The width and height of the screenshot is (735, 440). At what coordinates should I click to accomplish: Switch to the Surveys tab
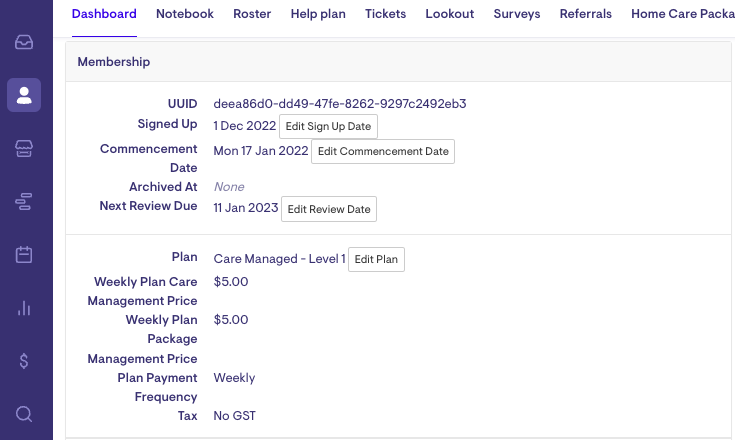click(x=517, y=14)
